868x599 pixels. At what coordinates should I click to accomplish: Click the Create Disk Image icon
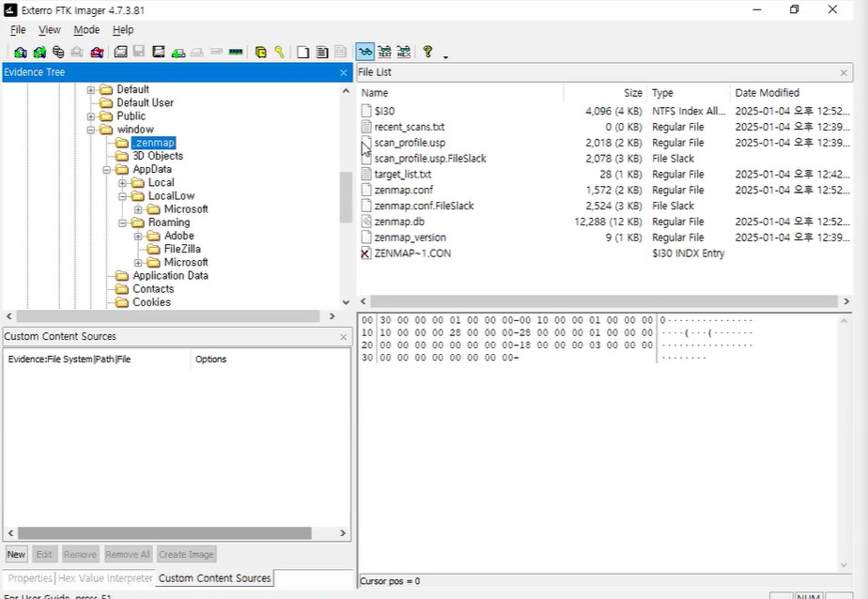click(120, 52)
